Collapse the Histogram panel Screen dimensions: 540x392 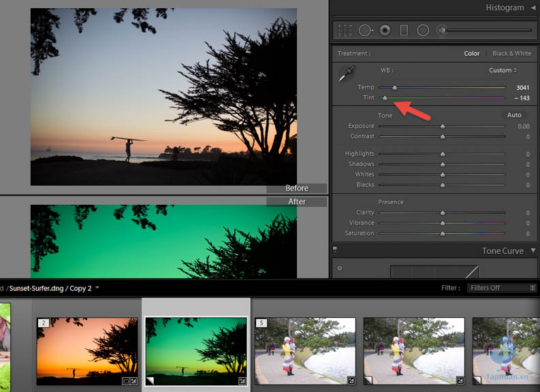point(533,7)
